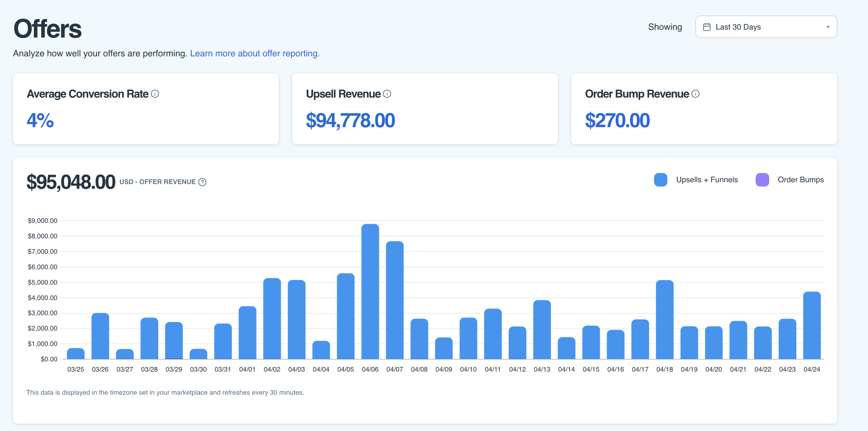The image size is (868, 431).
Task: Click the dropdown caret arrow next to Last 30 Days
Action: (828, 27)
